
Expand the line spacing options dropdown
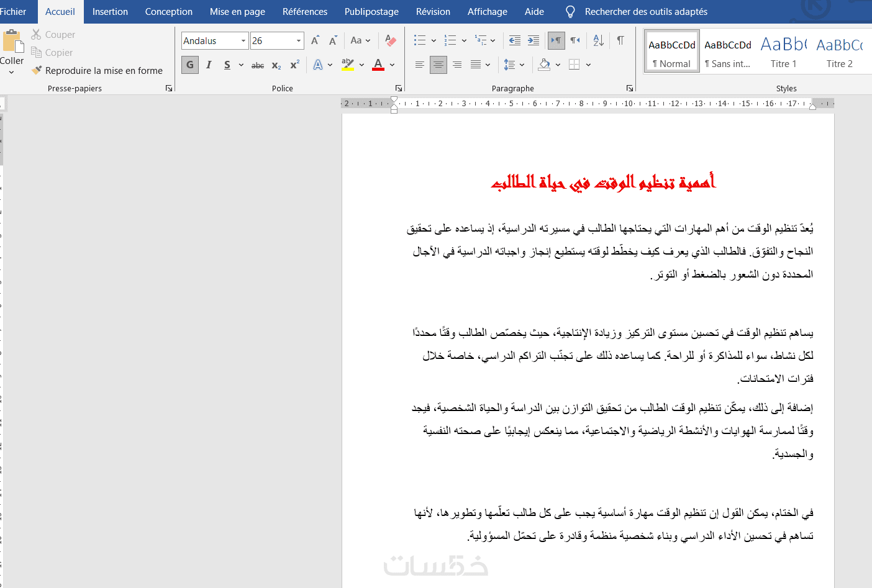point(522,65)
